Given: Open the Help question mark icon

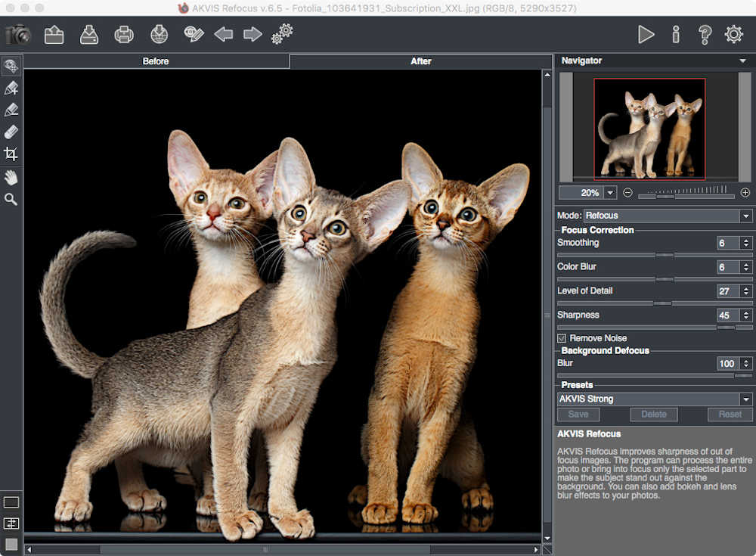Looking at the screenshot, I should point(705,35).
